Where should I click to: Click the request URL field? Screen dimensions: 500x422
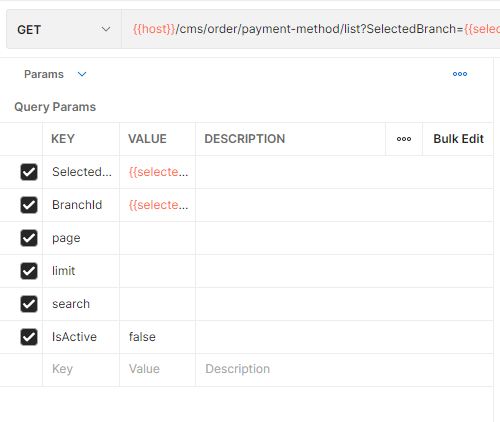coord(311,29)
